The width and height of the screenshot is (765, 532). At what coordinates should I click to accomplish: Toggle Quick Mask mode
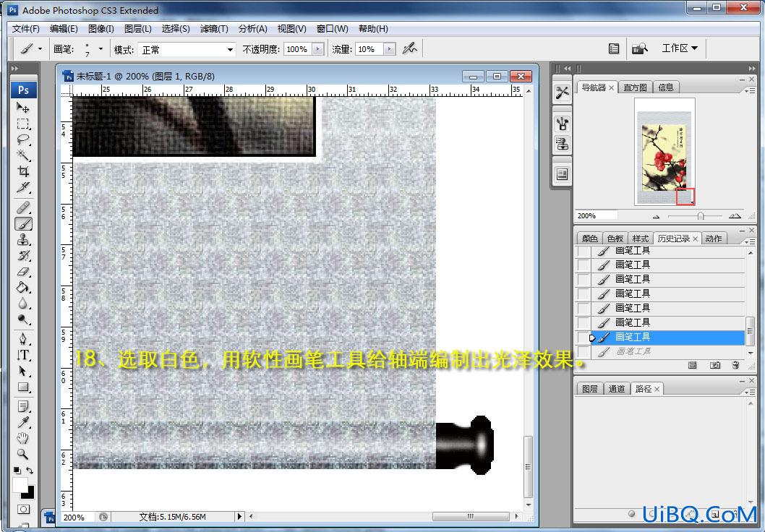[x=23, y=510]
